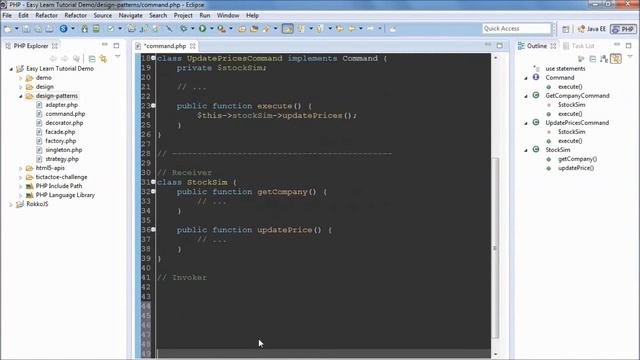Collapse all in PHP Explorer toolbar
The height and width of the screenshot is (360, 640).
pos(92,59)
